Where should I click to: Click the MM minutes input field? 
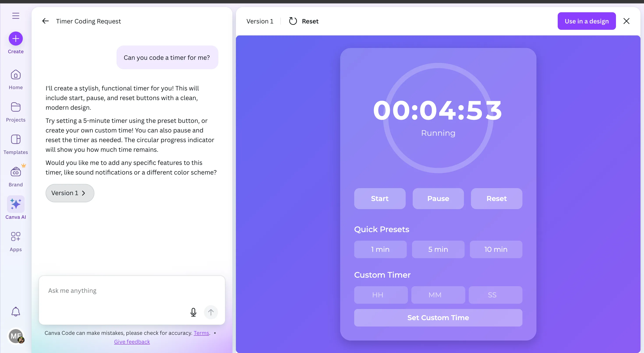[438, 295]
